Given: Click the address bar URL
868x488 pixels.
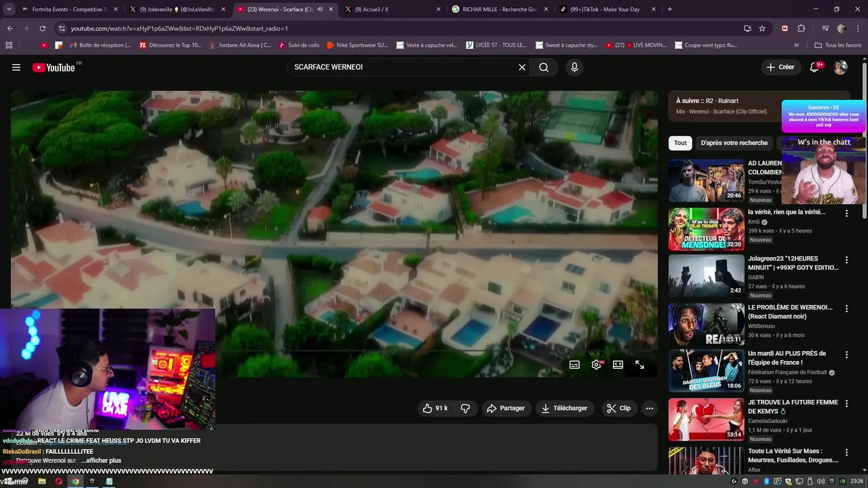Looking at the screenshot, I should coord(179,28).
